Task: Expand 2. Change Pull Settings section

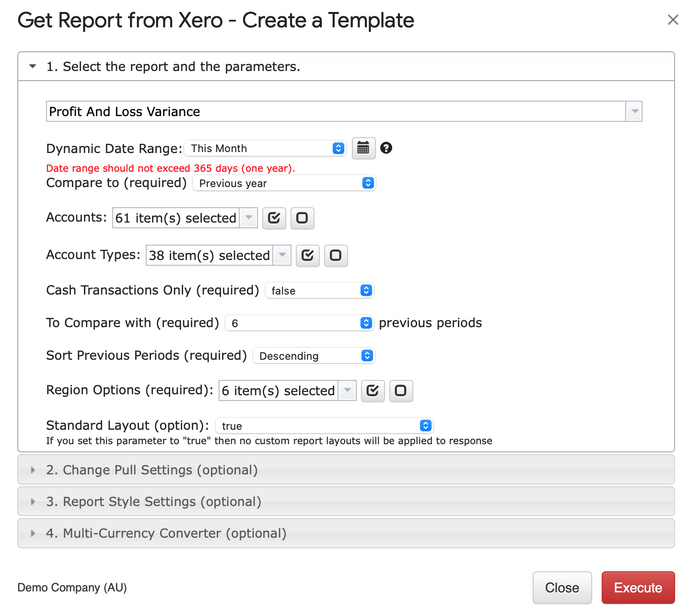Action: 346,470
